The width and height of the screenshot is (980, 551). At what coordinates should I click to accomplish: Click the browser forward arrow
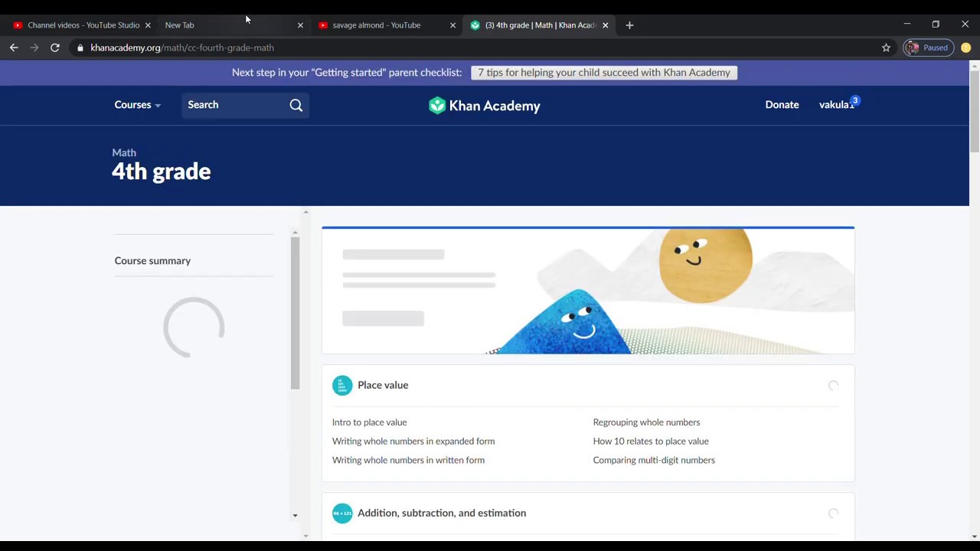(34, 47)
